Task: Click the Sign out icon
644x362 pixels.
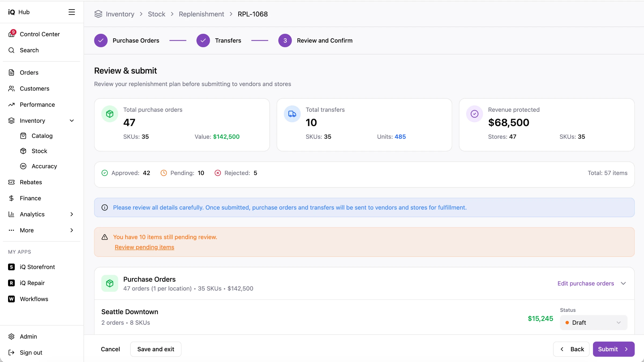Action: (x=11, y=353)
